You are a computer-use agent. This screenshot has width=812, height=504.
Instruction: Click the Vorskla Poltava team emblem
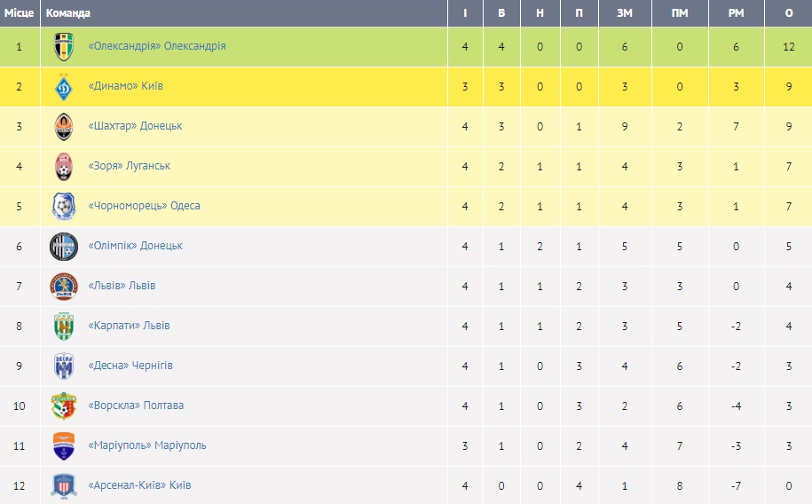coord(64,406)
